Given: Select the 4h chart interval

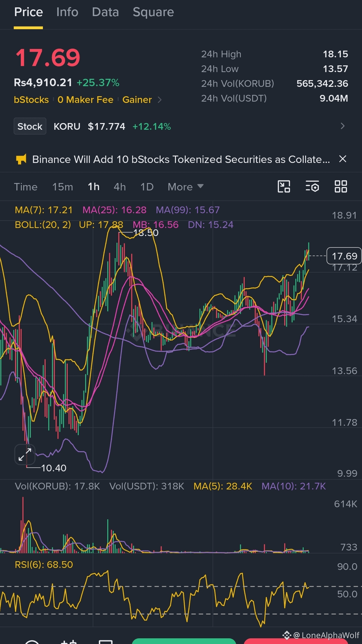Looking at the screenshot, I should coord(120,187).
